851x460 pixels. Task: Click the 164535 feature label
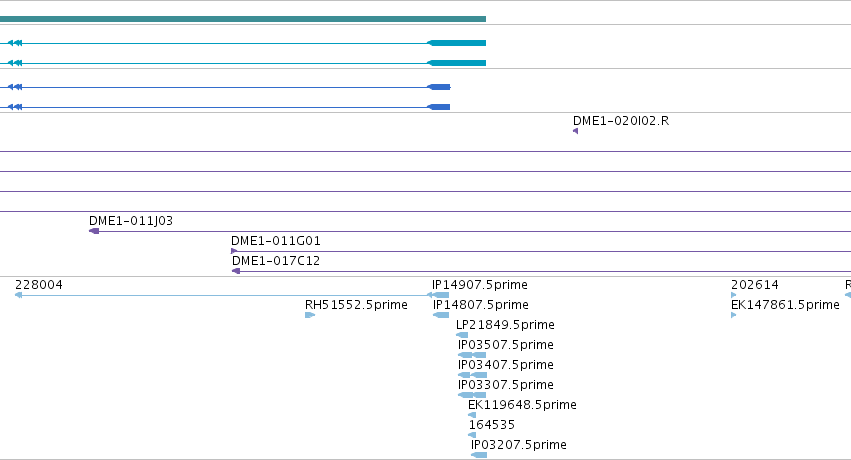(492, 425)
